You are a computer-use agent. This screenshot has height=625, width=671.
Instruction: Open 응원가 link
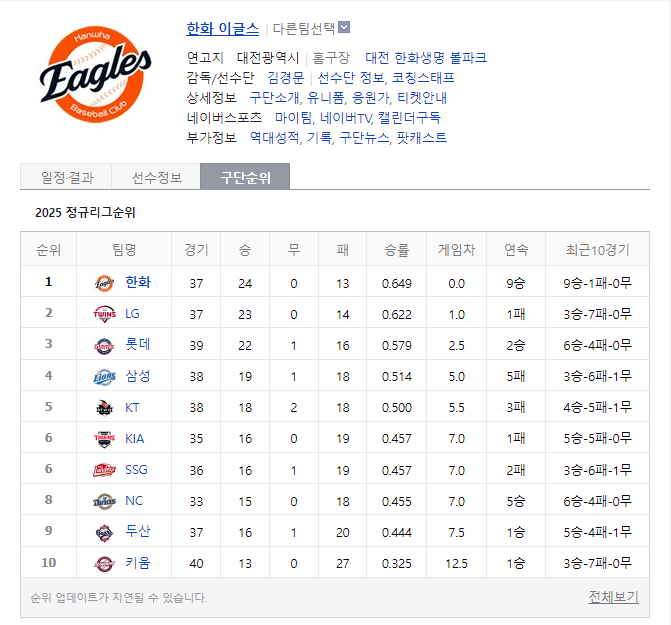coord(370,98)
